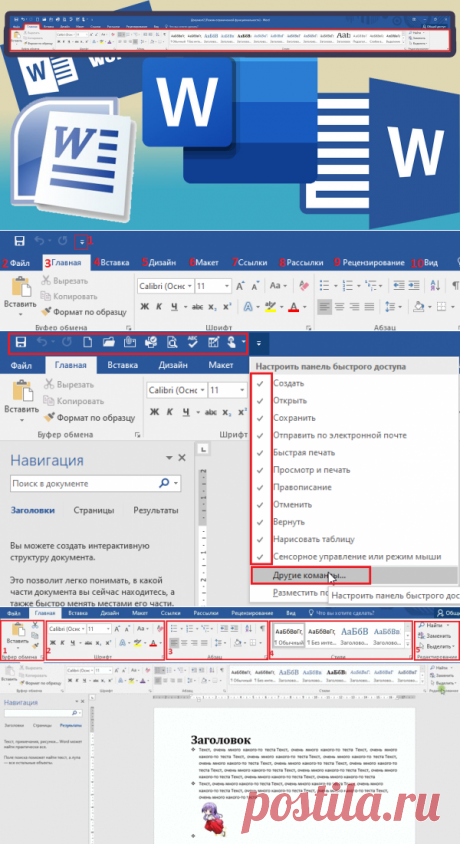
Task: Click the paint bucket Shading in the numbered-tabs ribbon
Action: pyautogui.click(x=419, y=307)
